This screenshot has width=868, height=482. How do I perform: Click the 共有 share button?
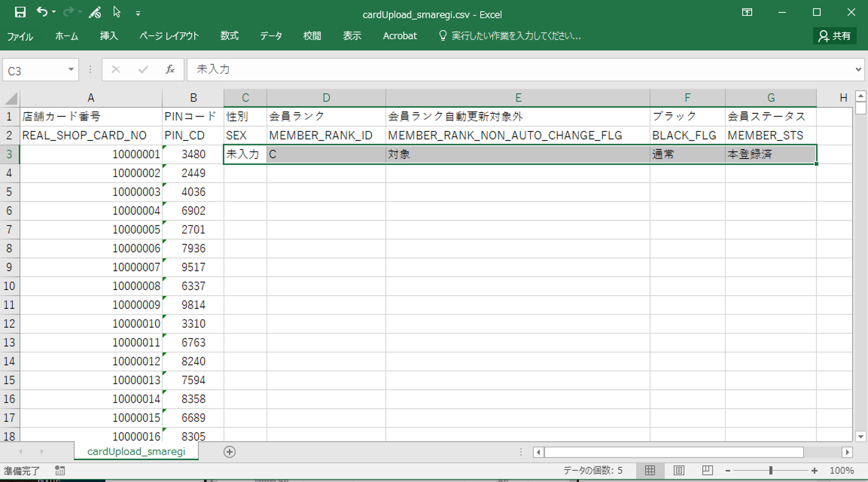coord(835,36)
